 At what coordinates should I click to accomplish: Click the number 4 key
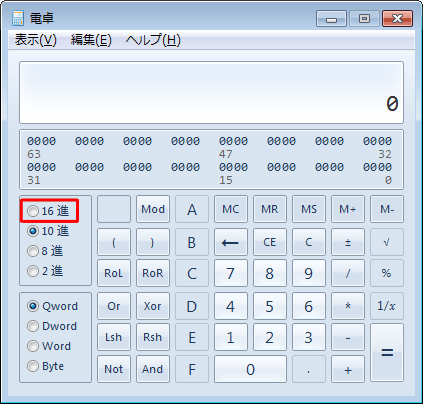pyautogui.click(x=231, y=306)
